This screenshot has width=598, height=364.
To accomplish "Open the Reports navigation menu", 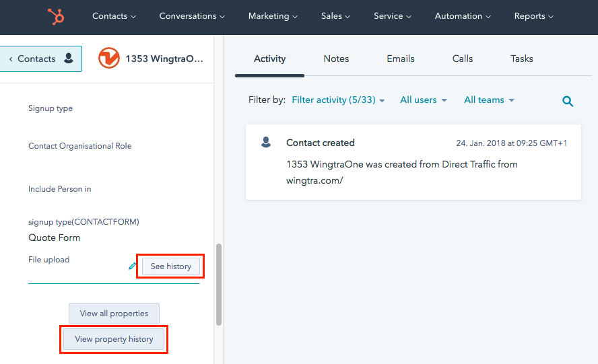I will click(533, 16).
